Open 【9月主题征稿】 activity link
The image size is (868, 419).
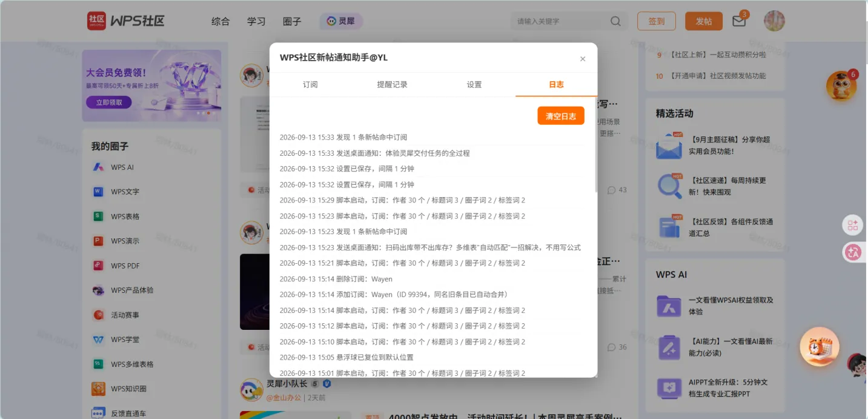pyautogui.click(x=731, y=145)
